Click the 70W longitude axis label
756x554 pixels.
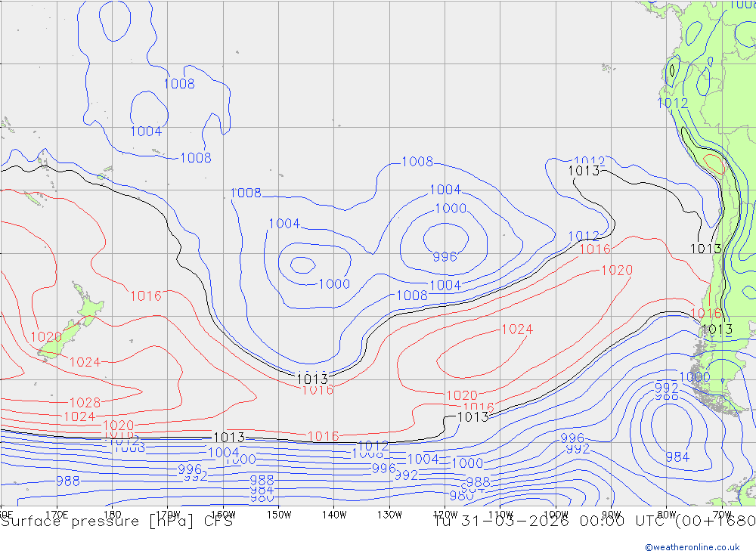click(x=722, y=515)
